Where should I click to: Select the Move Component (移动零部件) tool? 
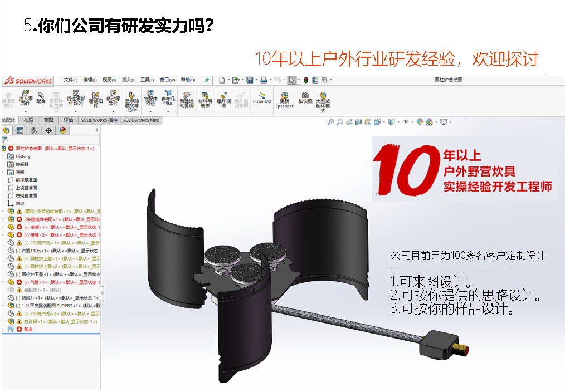[x=113, y=98]
